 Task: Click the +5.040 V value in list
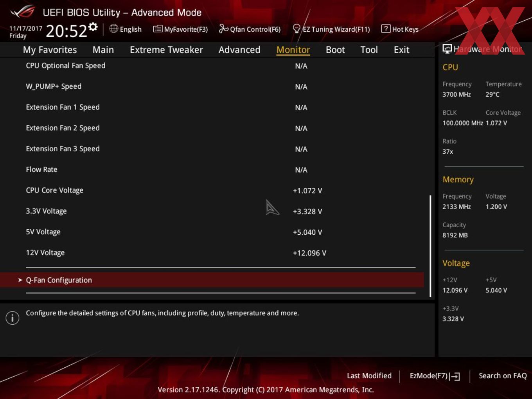coord(307,232)
